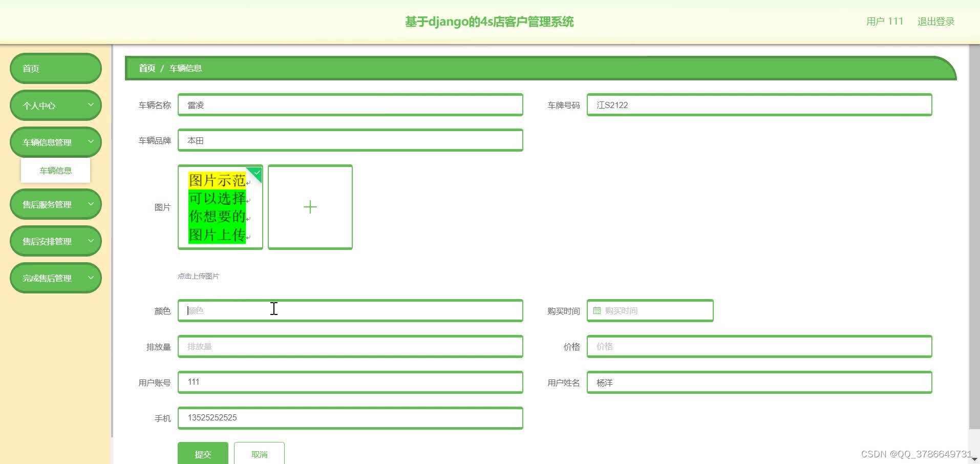
Task: Open the 购买时间 date picker field
Action: [650, 310]
